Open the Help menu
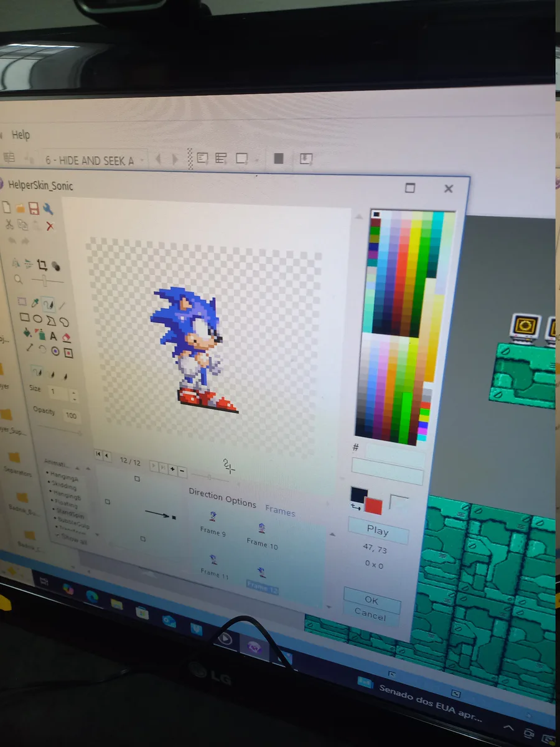Image resolution: width=560 pixels, height=747 pixels. (x=21, y=134)
